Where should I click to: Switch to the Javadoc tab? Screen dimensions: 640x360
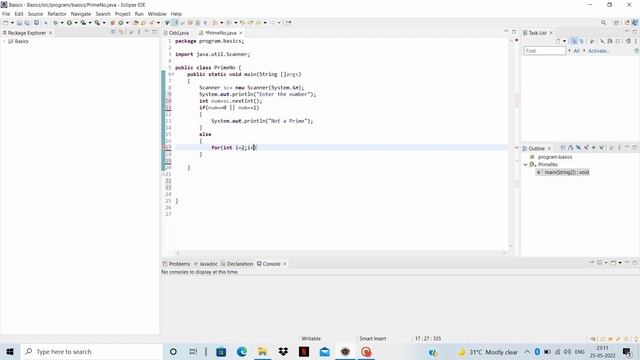(206, 264)
